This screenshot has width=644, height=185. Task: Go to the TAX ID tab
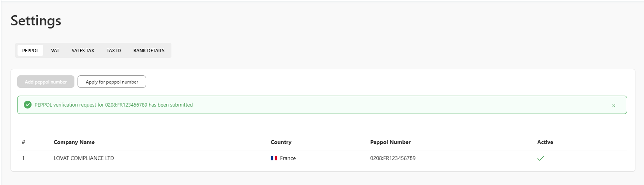114,50
